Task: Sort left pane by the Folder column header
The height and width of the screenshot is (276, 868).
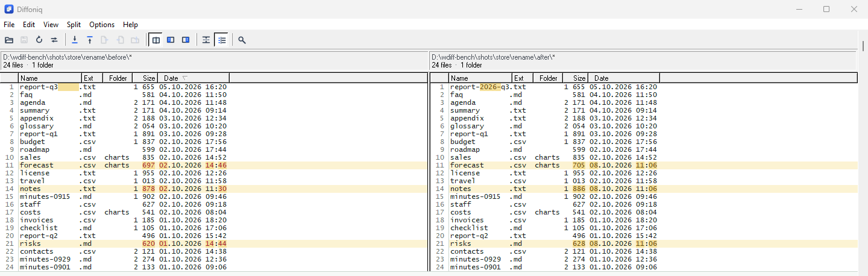Action: pyautogui.click(x=118, y=78)
